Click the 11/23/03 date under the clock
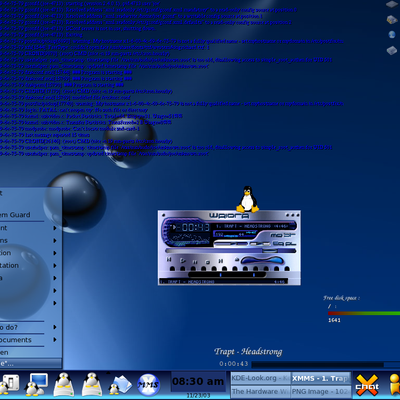Viewport: 400px width, 400px height. click(198, 395)
